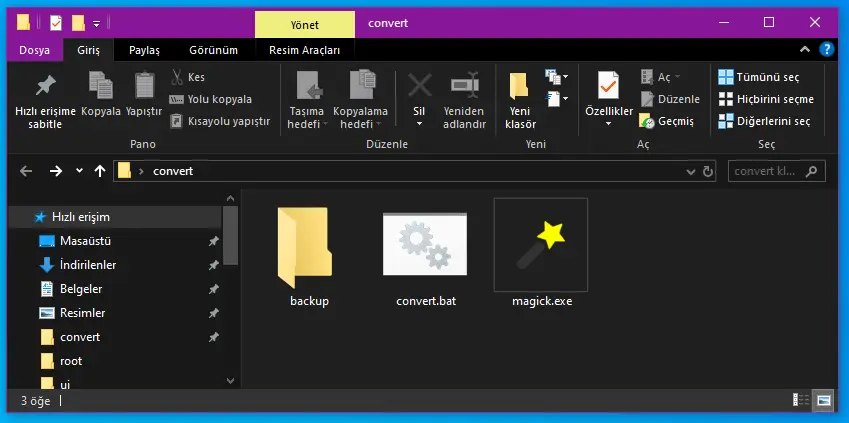
Task: Unpin Masaüstü using its pin icon
Action: [x=213, y=241]
